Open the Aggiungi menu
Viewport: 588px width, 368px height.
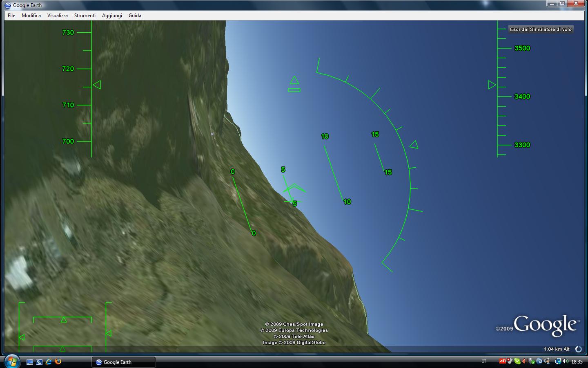point(112,16)
